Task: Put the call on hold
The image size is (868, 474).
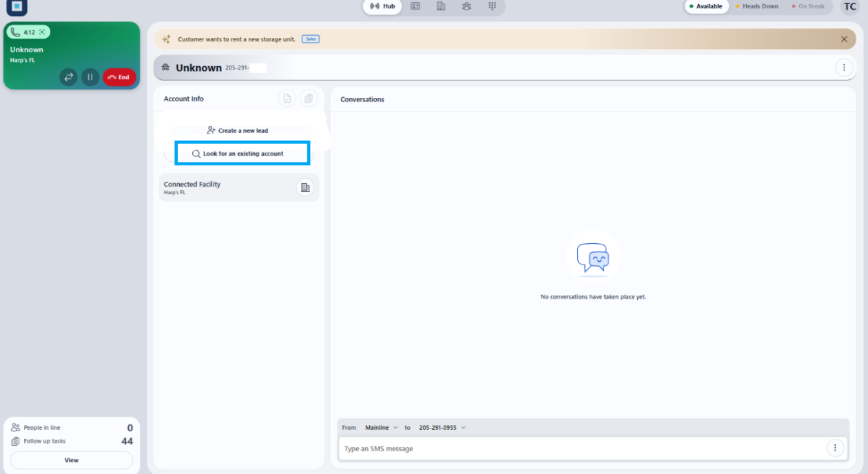Action: point(90,77)
